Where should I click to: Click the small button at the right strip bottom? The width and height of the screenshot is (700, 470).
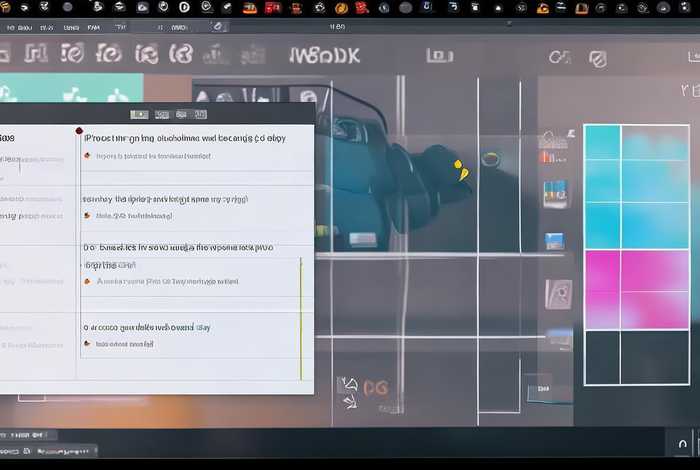544,387
